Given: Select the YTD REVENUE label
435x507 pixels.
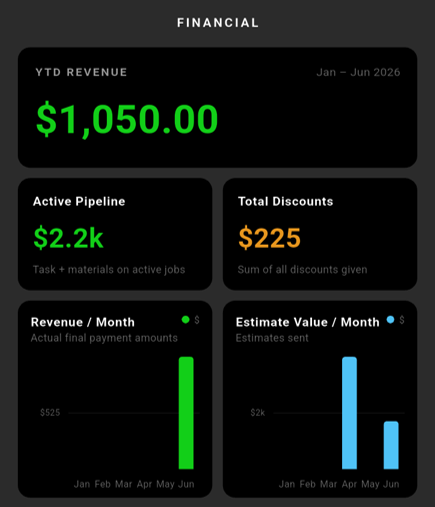Looking at the screenshot, I should (81, 72).
